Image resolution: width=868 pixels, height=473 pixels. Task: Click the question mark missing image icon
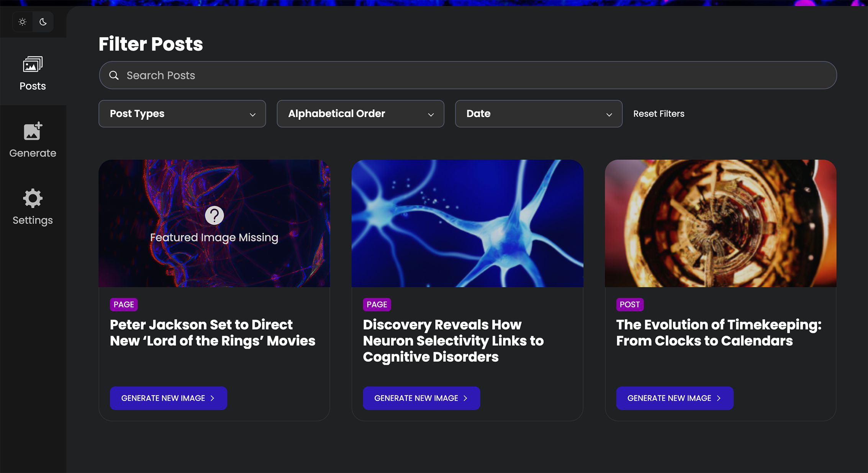[214, 215]
